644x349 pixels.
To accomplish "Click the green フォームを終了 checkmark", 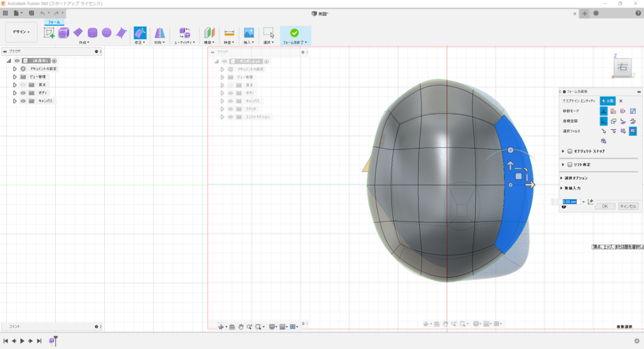I will (294, 33).
